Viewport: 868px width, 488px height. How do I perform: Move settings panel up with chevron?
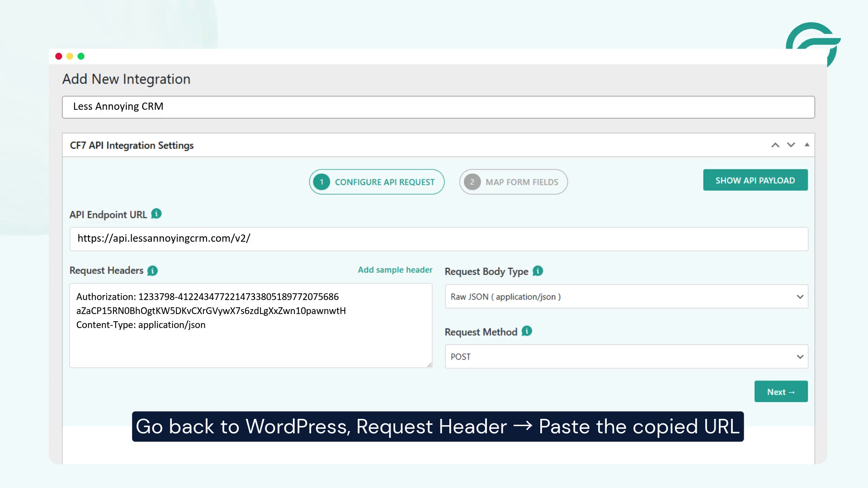[x=775, y=145]
